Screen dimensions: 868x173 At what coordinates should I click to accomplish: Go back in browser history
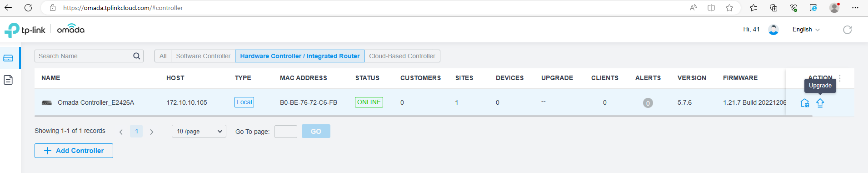pyautogui.click(x=8, y=8)
